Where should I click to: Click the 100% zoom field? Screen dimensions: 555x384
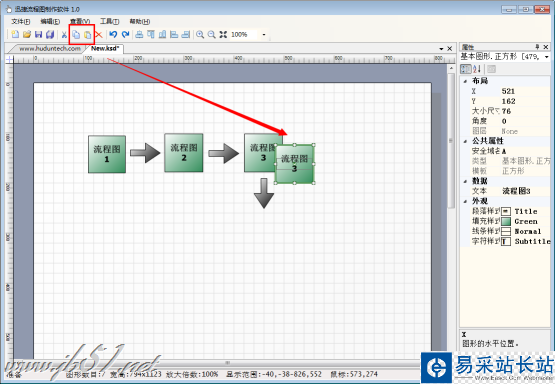pyautogui.click(x=245, y=35)
